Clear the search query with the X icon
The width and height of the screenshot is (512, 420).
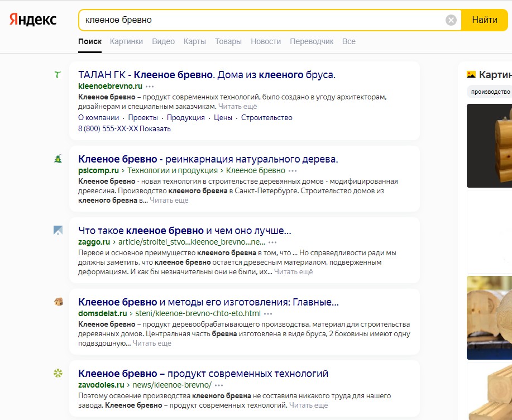coord(451,20)
